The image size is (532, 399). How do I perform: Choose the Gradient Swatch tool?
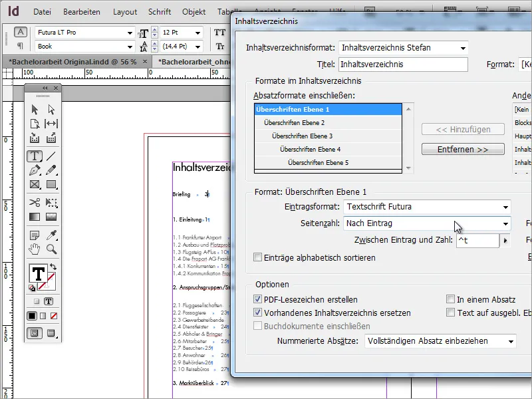pos(35,217)
